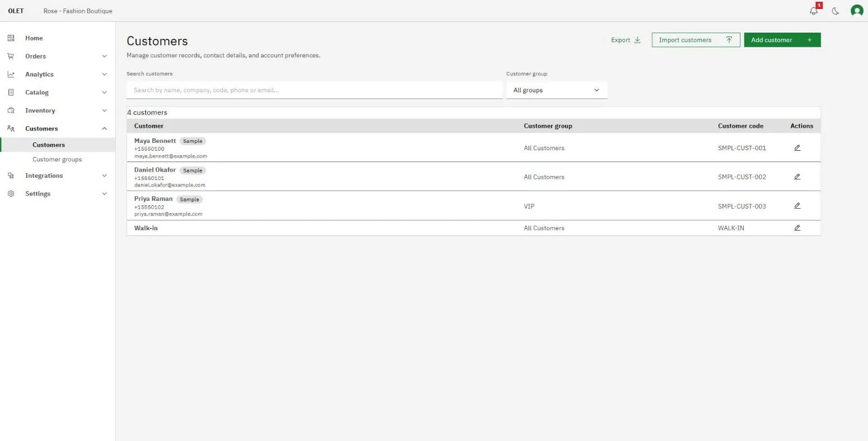868x441 pixels.
Task: Click the upload arrow on Import customers
Action: (x=729, y=40)
